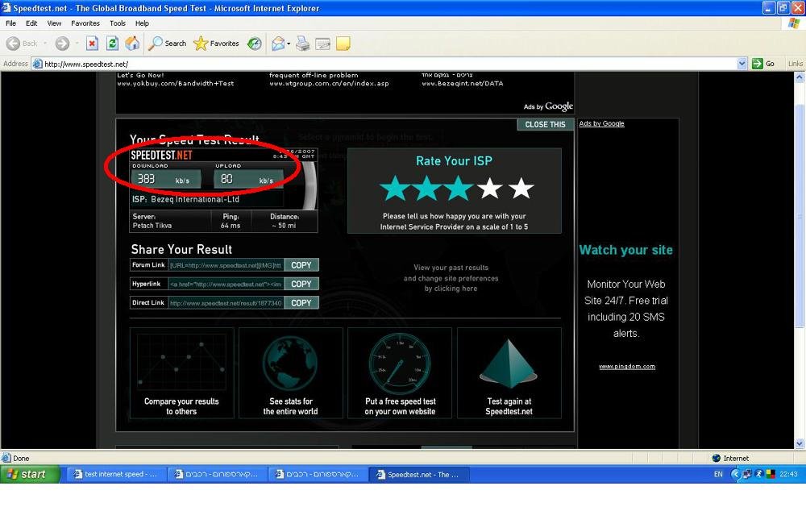Open the Watch your site ad heading

coord(625,250)
